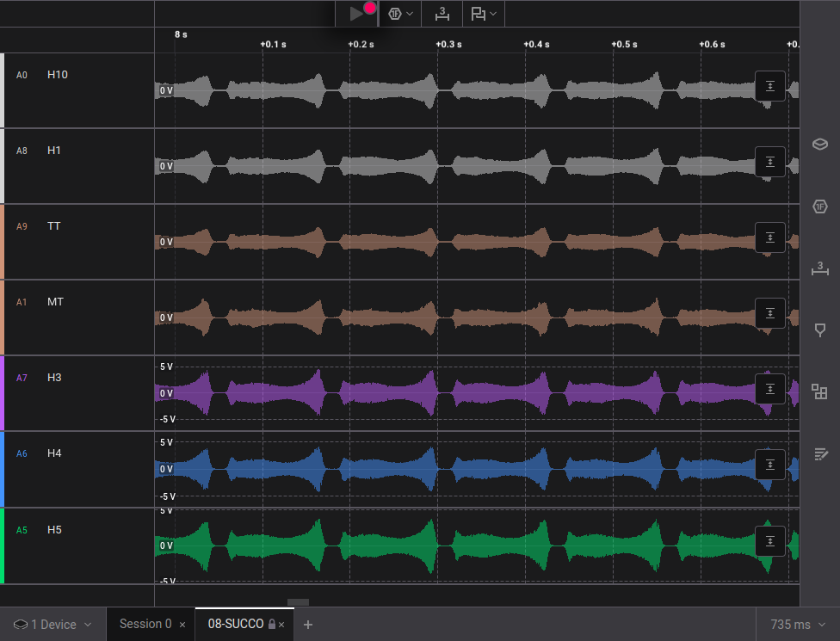
Task: Open the markers panel in right sidebar
Action: pos(819,330)
